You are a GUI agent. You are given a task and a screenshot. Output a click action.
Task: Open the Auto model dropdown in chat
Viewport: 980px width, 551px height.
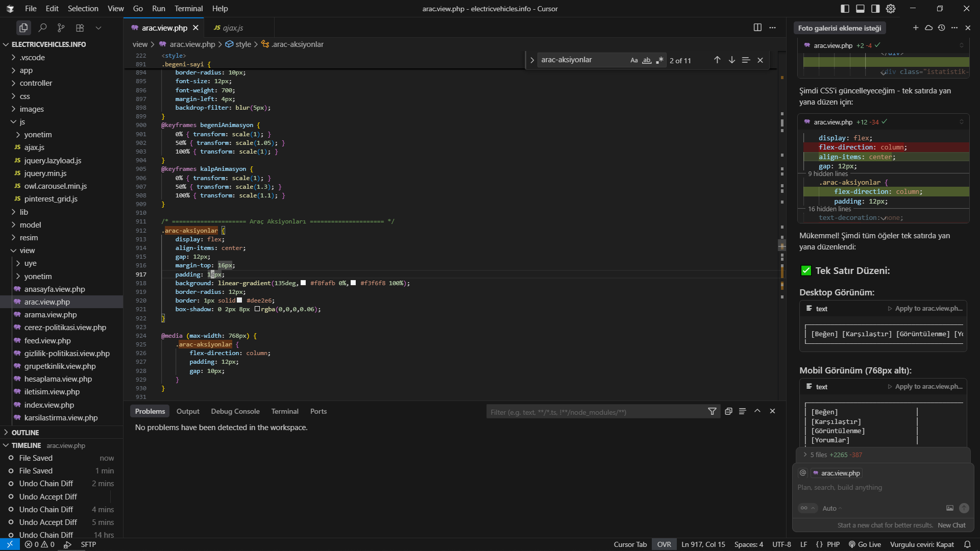832,508
